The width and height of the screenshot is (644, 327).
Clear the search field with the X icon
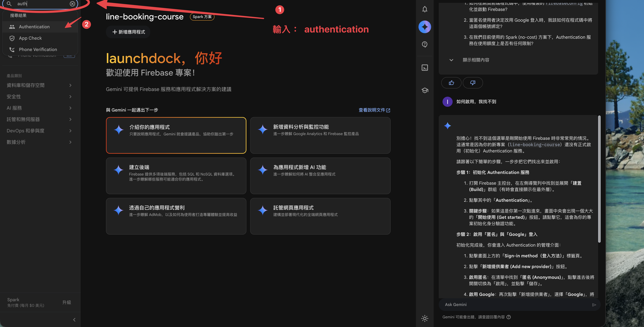pyautogui.click(x=72, y=4)
